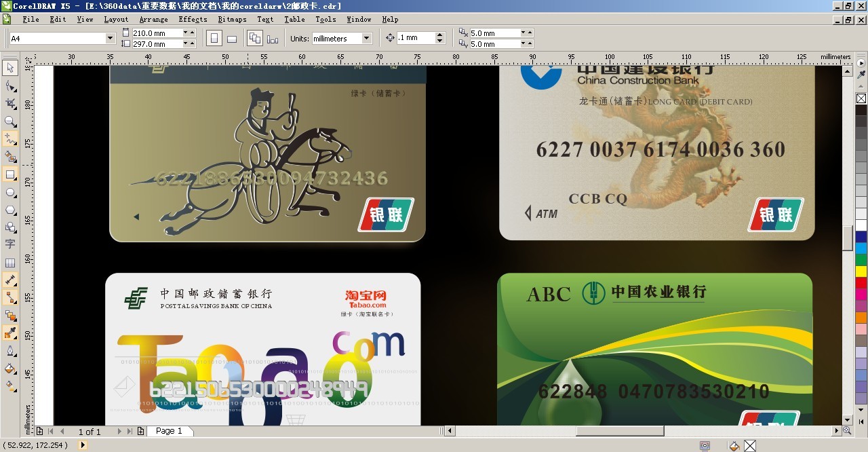The width and height of the screenshot is (868, 452).
Task: Select the Outline pen tool
Action: [10, 351]
